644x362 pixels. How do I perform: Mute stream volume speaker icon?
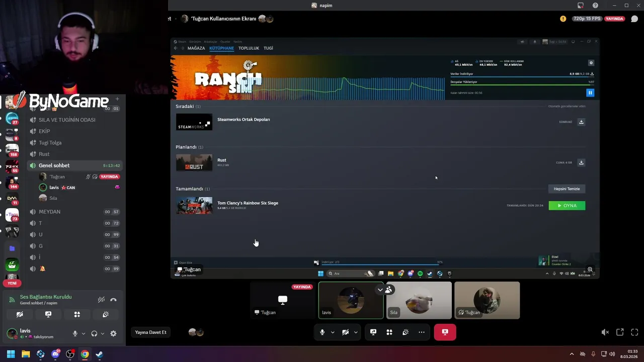click(x=605, y=332)
